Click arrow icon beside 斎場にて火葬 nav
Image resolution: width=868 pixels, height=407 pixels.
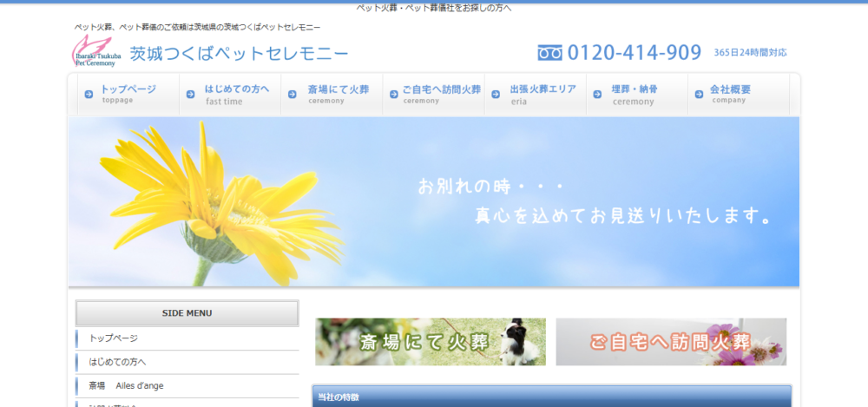click(293, 94)
